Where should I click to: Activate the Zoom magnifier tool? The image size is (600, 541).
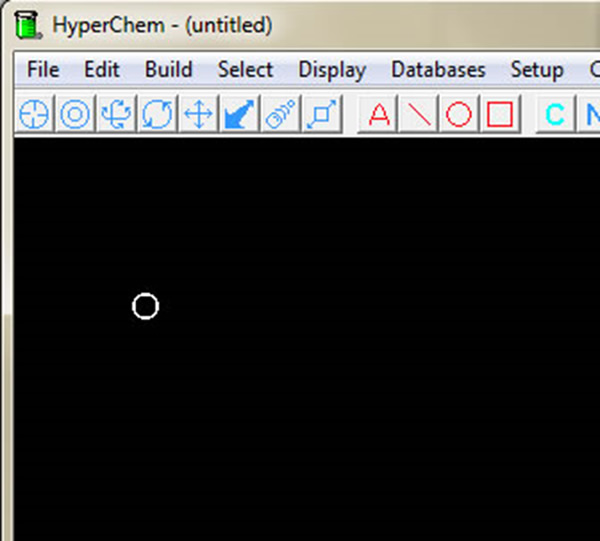point(280,115)
